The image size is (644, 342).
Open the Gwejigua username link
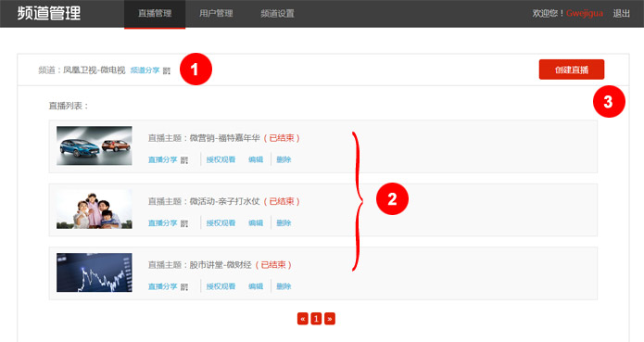585,13
